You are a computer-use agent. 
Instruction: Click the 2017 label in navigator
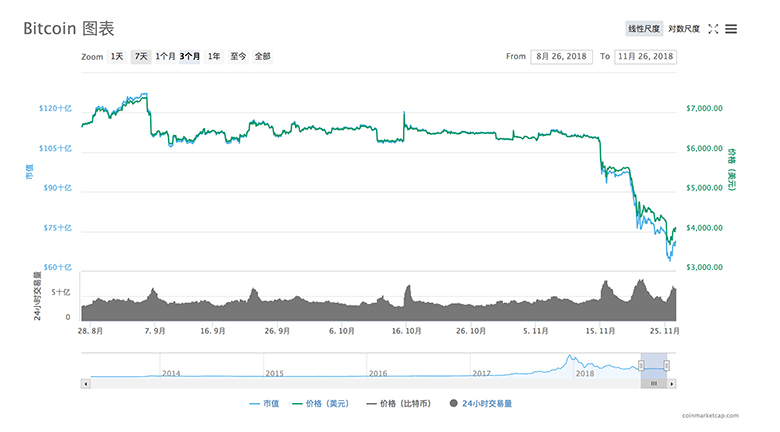click(482, 373)
